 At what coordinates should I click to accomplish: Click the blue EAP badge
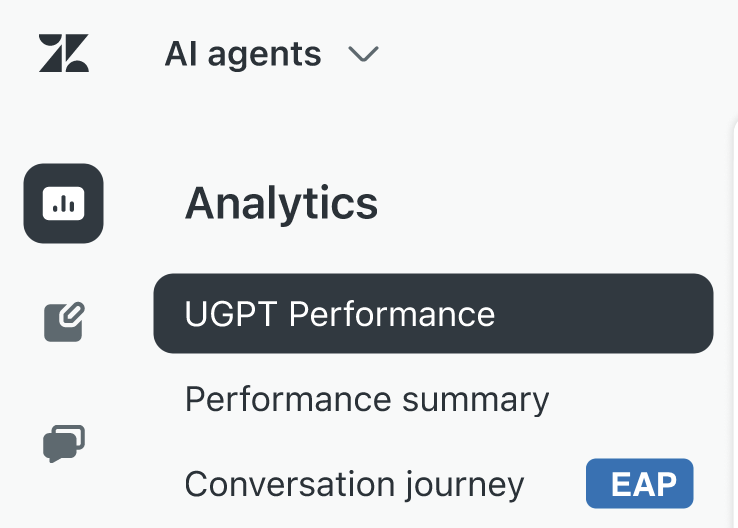coord(640,483)
